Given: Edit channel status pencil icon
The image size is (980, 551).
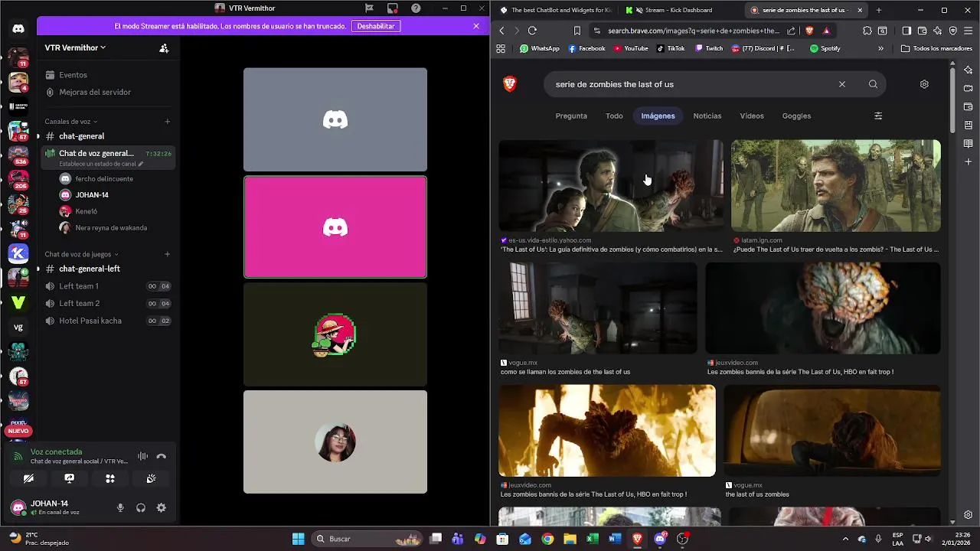Looking at the screenshot, I should click(x=141, y=164).
